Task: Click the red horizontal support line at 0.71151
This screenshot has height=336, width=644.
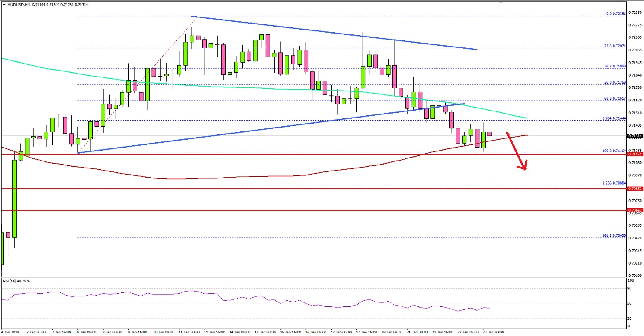Action: (x=261, y=154)
